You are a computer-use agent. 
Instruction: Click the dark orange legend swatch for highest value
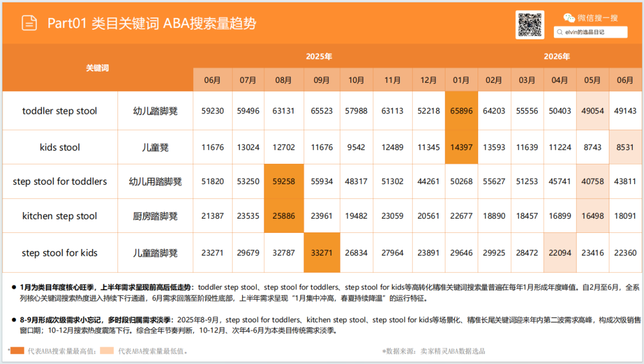(17, 350)
